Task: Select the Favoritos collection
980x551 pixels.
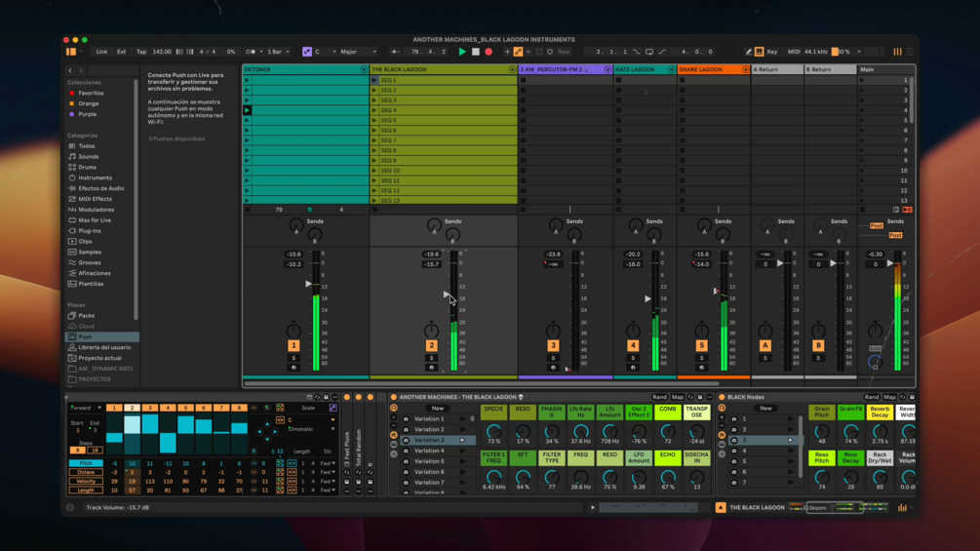Action: [91, 93]
